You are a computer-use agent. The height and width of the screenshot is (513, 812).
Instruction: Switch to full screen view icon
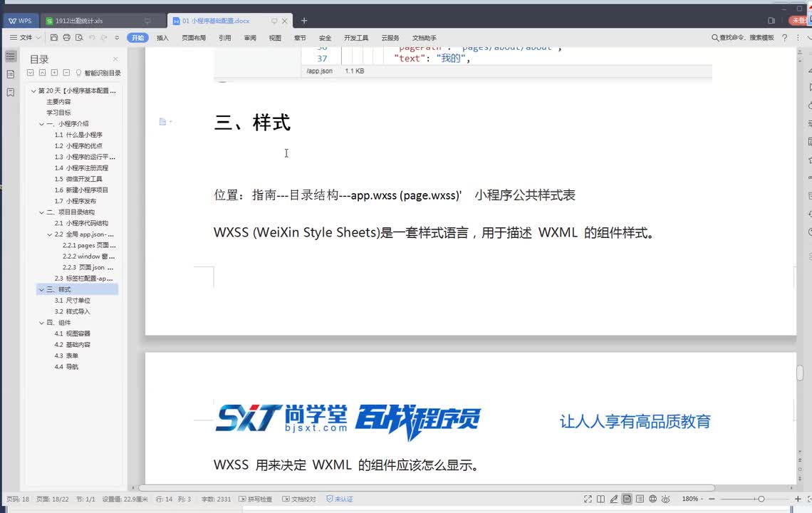pos(588,499)
